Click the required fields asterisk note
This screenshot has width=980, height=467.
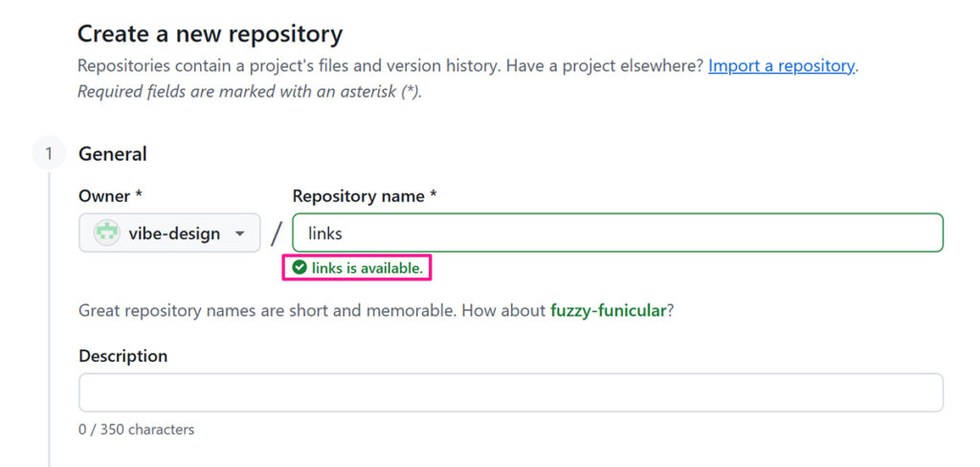[x=249, y=92]
